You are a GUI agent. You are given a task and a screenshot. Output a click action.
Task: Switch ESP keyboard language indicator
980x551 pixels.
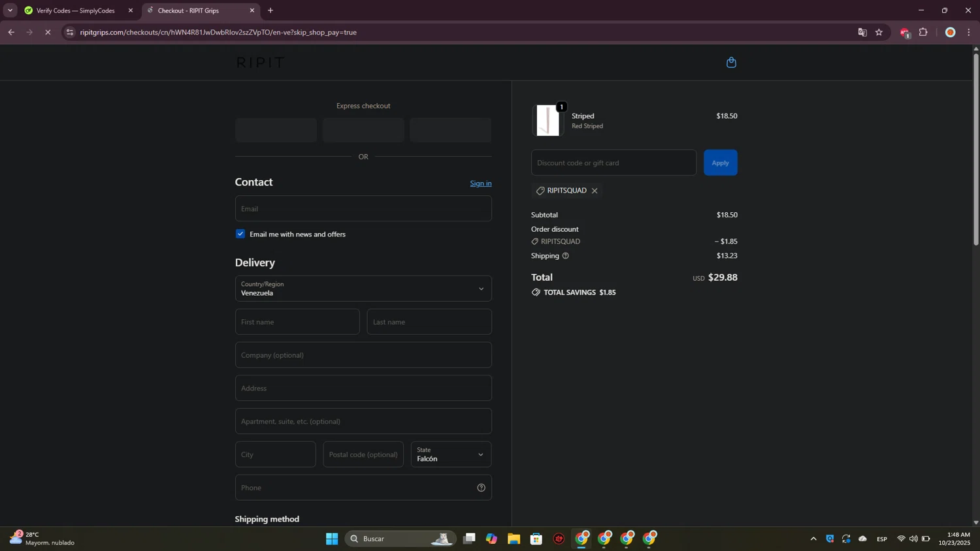tap(882, 539)
